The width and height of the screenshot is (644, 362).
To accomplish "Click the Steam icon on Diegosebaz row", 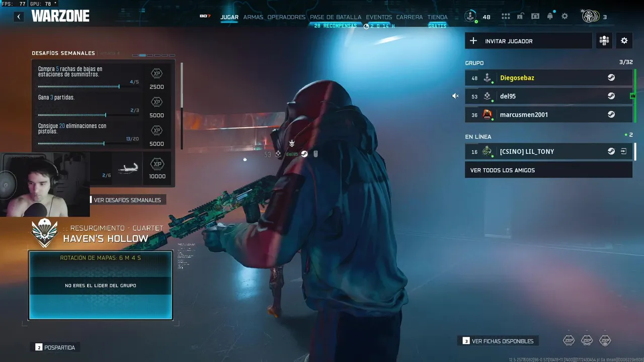I will pos(611,78).
